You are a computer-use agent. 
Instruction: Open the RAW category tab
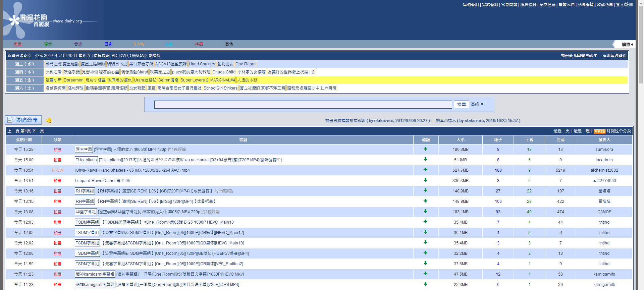139,44
